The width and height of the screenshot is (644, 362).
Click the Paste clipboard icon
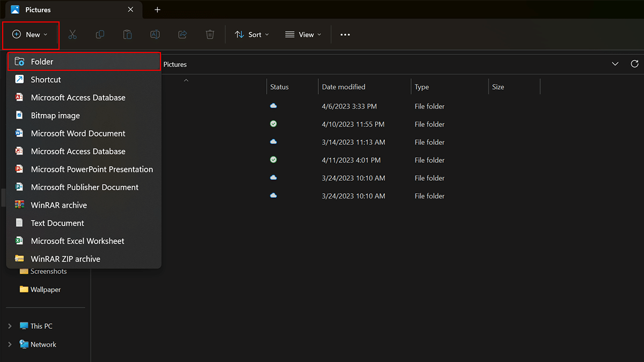point(127,35)
